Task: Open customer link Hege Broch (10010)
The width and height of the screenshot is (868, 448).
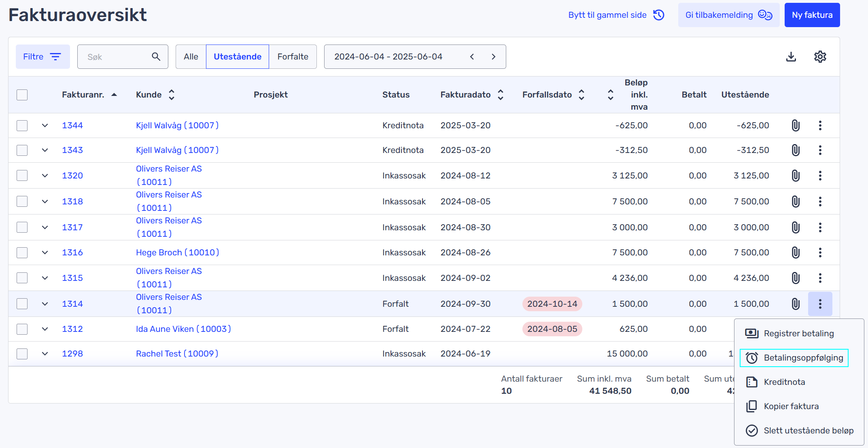Action: [177, 253]
